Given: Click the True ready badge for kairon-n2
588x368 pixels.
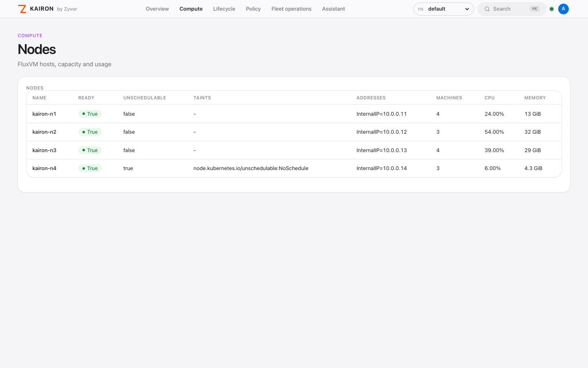Looking at the screenshot, I should coord(90,132).
